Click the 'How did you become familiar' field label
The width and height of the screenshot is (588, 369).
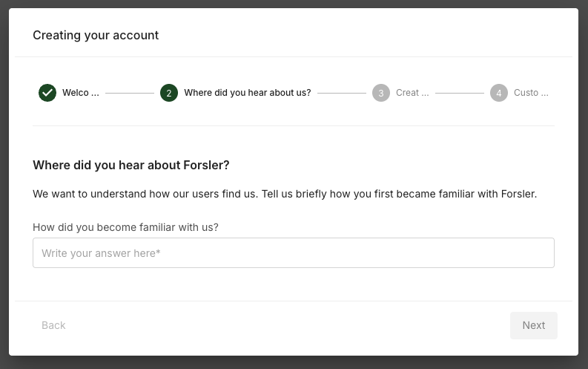(125, 227)
